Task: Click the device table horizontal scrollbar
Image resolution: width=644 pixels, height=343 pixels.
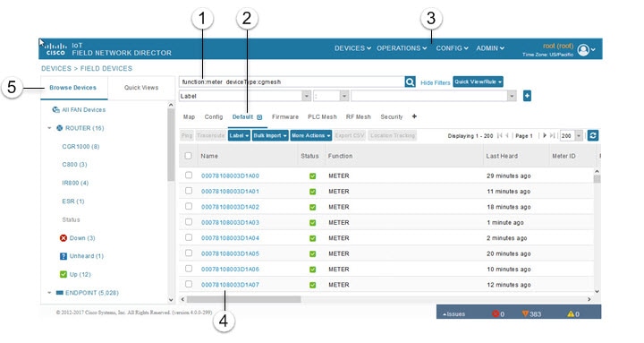Action: (x=244, y=299)
